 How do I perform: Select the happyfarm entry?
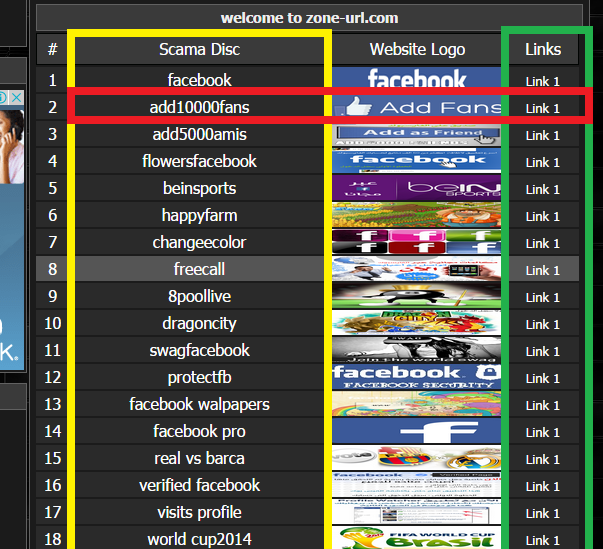coord(199,215)
